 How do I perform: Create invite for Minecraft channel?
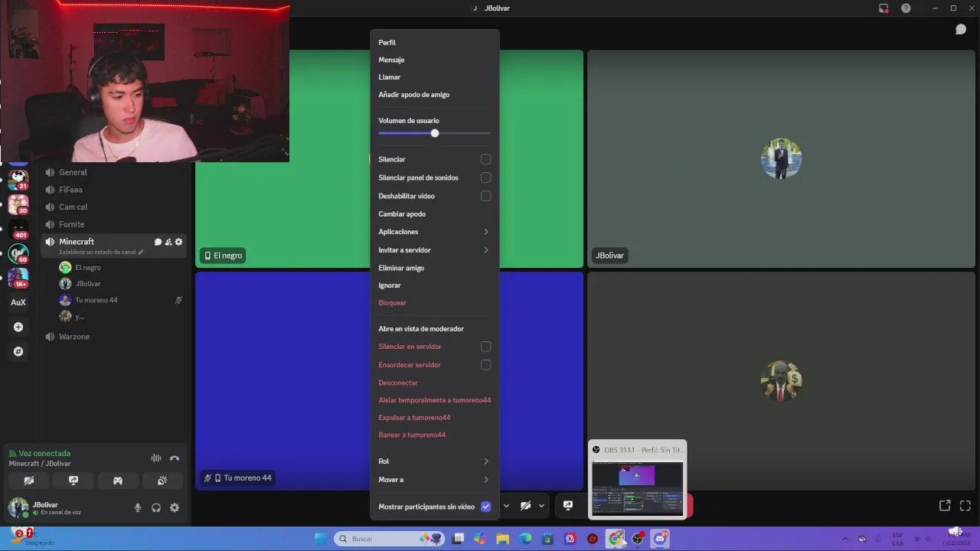pos(168,242)
